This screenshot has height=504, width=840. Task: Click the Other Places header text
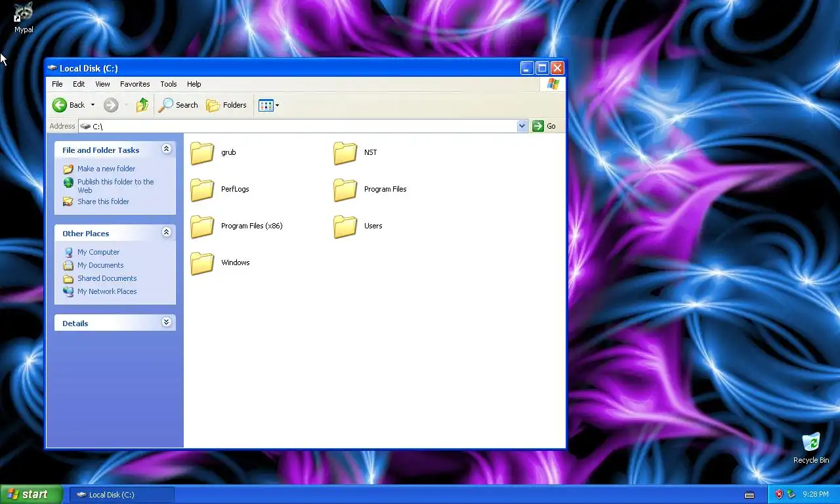point(86,234)
